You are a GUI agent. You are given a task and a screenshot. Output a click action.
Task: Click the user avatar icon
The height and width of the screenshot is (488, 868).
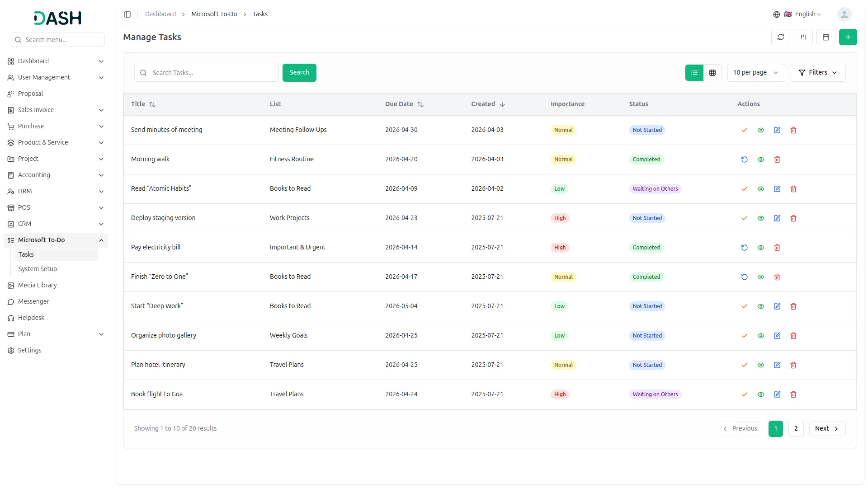[x=844, y=14]
